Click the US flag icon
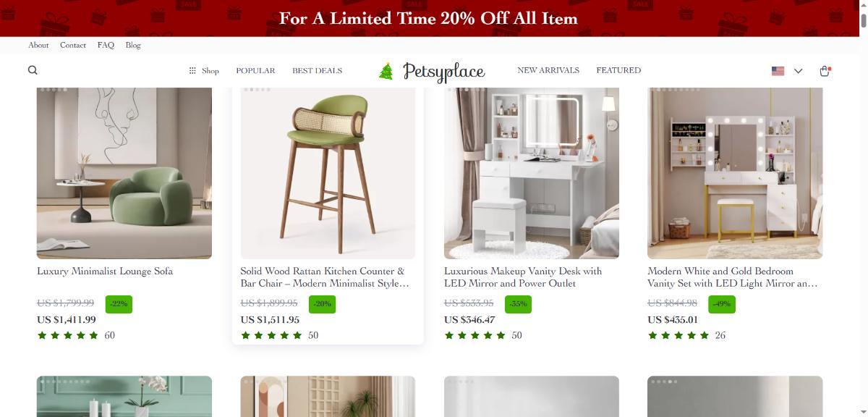868x417 pixels. [x=778, y=71]
